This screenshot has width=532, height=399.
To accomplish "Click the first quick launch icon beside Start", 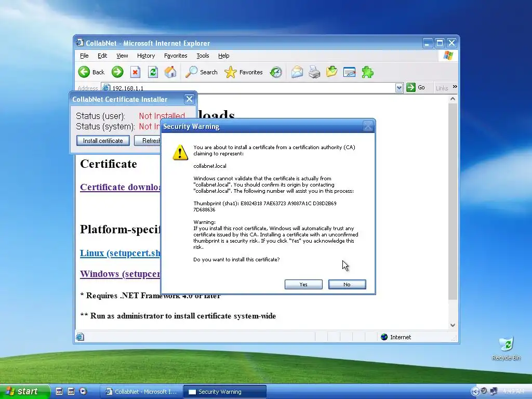I will pyautogui.click(x=59, y=391).
